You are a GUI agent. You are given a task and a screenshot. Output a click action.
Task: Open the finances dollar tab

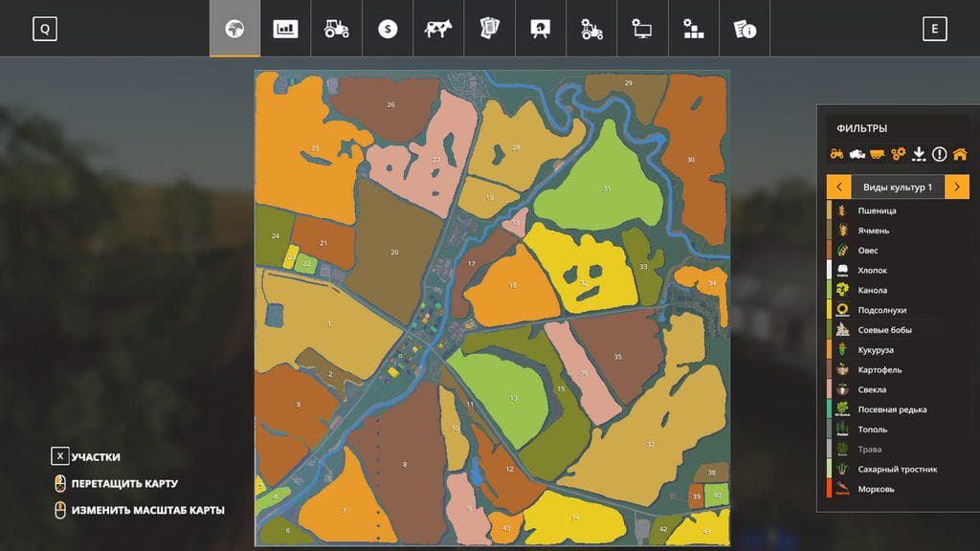tap(388, 28)
